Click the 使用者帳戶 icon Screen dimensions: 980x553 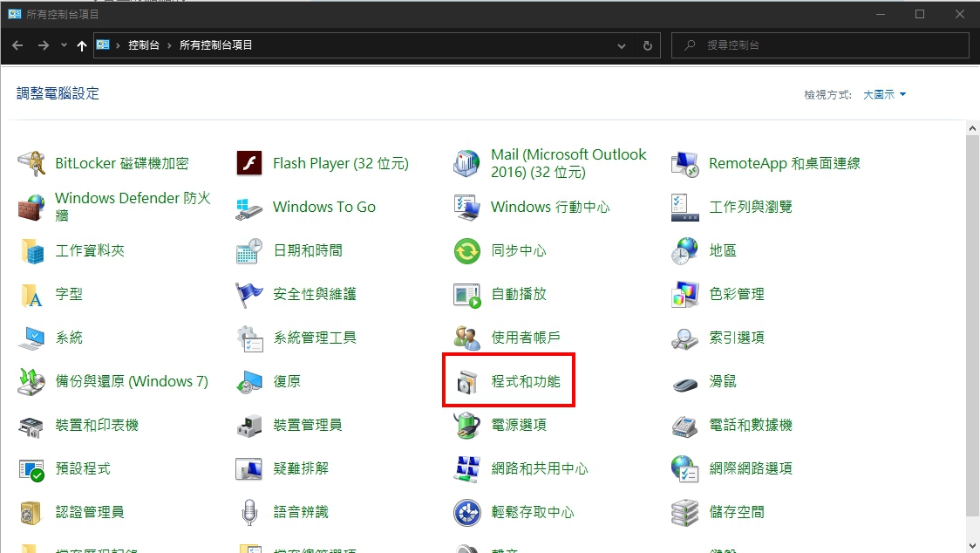click(x=466, y=338)
